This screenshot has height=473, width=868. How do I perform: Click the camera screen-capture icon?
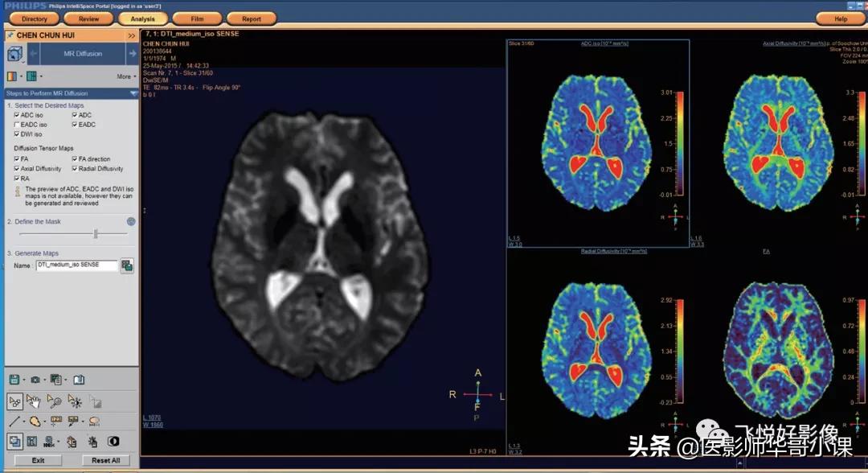pos(35,380)
